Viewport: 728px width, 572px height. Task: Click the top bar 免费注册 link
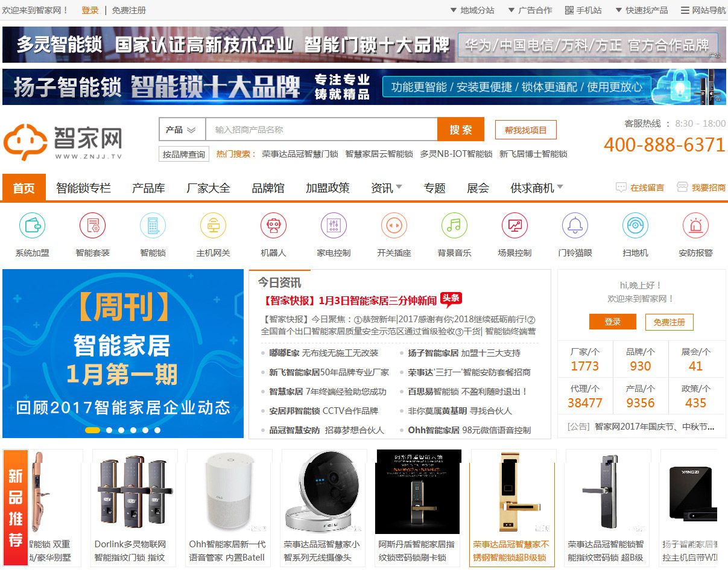coord(129,10)
